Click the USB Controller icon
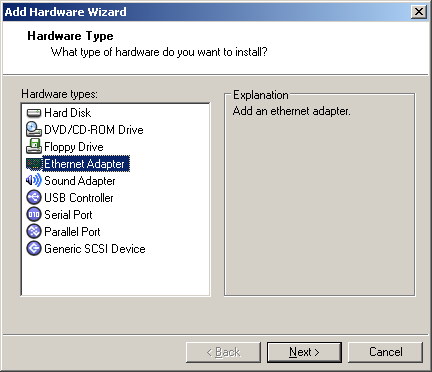This screenshot has width=432, height=372. coord(34,198)
